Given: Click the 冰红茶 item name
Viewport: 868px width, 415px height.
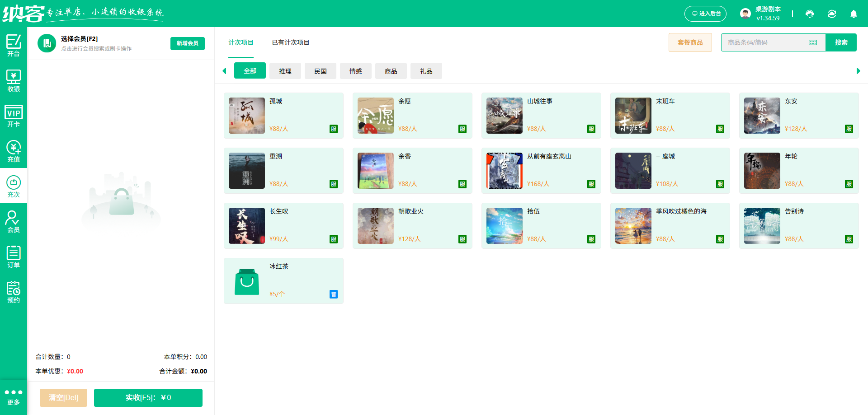Looking at the screenshot, I should point(279,266).
